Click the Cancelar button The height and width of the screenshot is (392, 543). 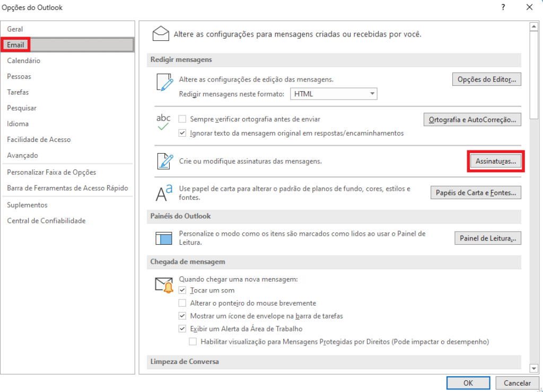pyautogui.click(x=517, y=382)
